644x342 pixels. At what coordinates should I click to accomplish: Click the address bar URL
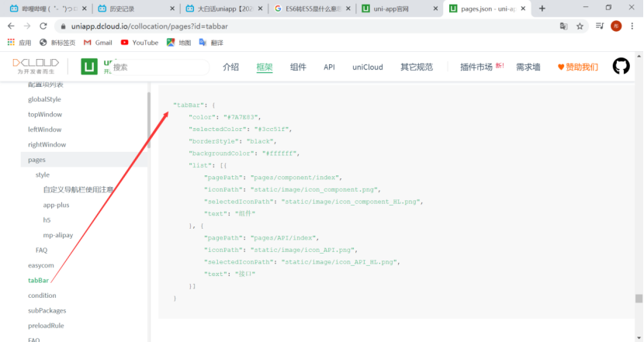coord(150,26)
